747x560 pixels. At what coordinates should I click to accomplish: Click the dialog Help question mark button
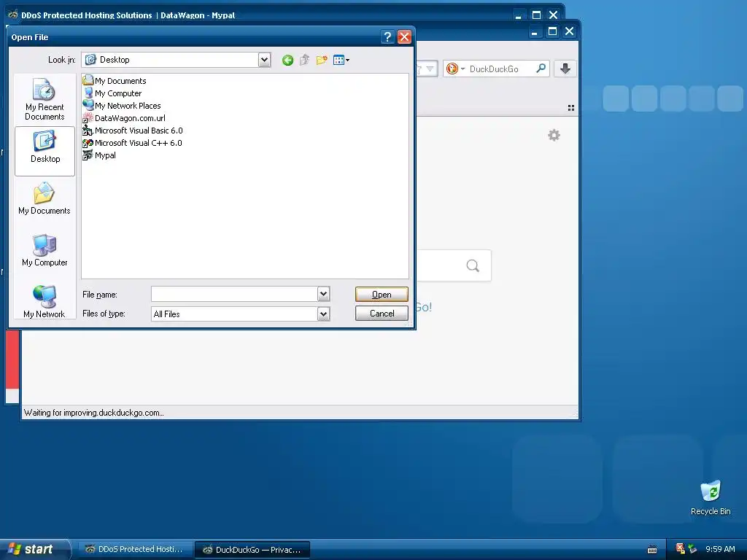pyautogui.click(x=388, y=36)
